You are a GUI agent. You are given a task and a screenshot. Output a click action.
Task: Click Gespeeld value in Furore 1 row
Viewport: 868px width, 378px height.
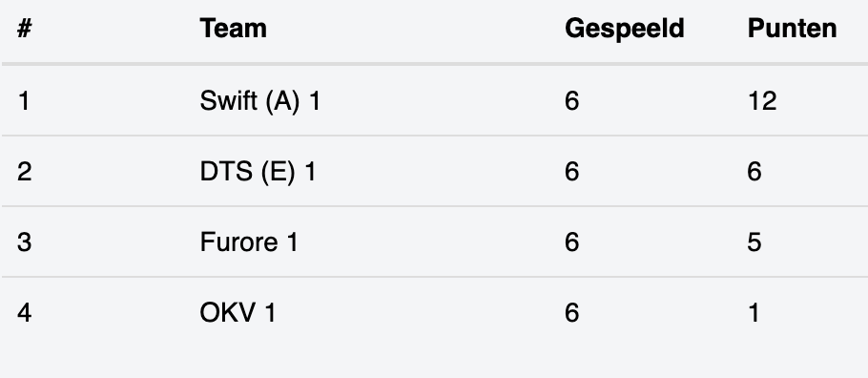pos(572,242)
